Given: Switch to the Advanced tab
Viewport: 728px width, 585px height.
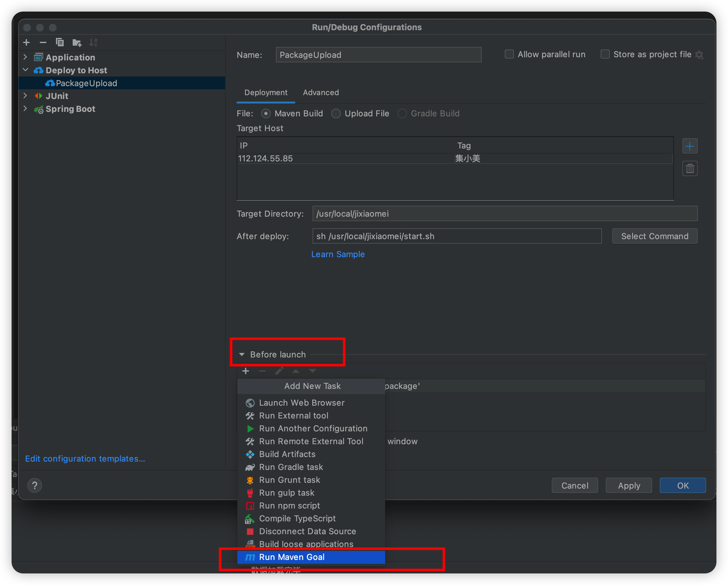Looking at the screenshot, I should 320,92.
